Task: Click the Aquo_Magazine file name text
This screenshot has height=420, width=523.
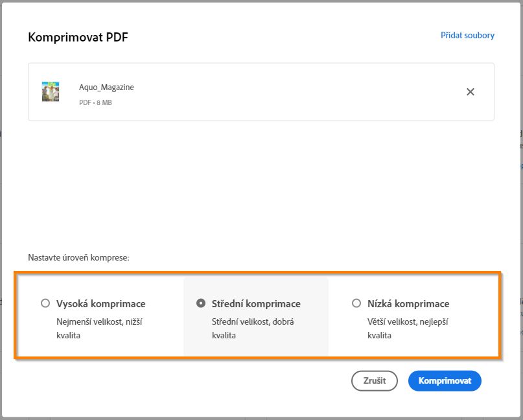Action: 106,87
